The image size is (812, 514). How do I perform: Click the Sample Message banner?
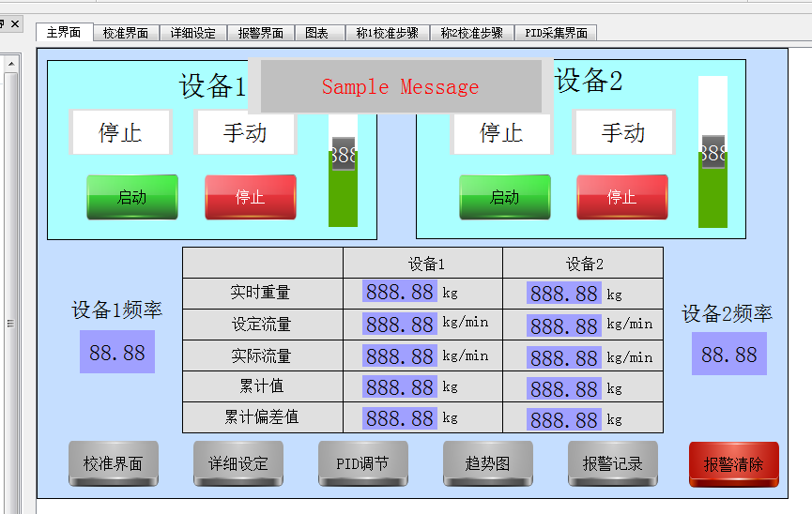pyautogui.click(x=401, y=86)
